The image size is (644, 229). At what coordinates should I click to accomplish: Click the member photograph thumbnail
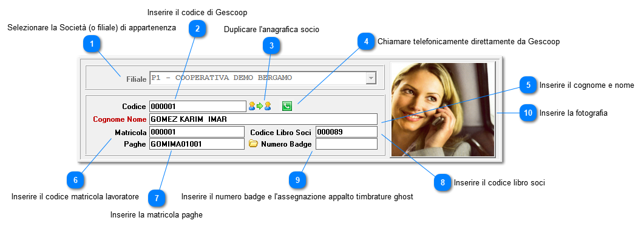[442, 110]
